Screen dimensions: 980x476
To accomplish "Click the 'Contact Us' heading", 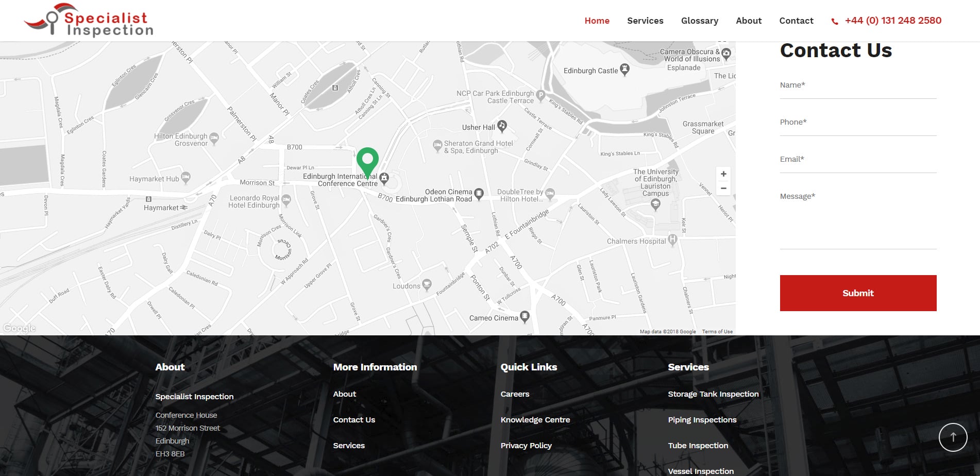I will click(836, 50).
